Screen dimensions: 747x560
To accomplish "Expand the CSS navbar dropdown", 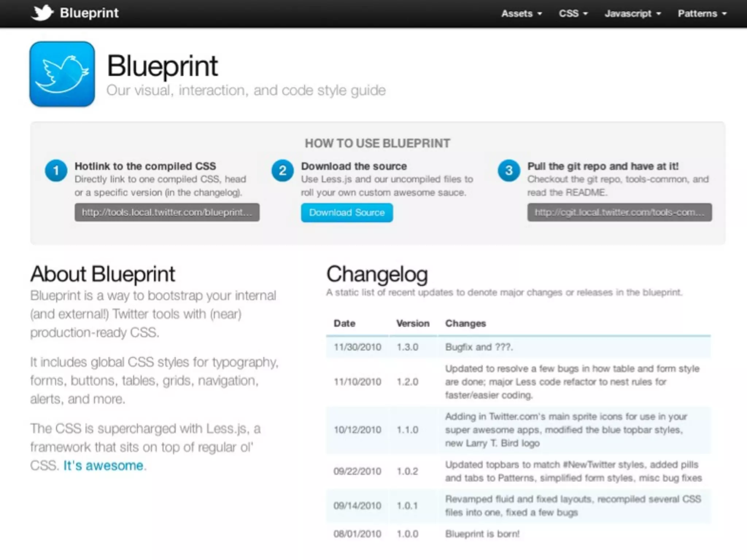I will pos(573,13).
